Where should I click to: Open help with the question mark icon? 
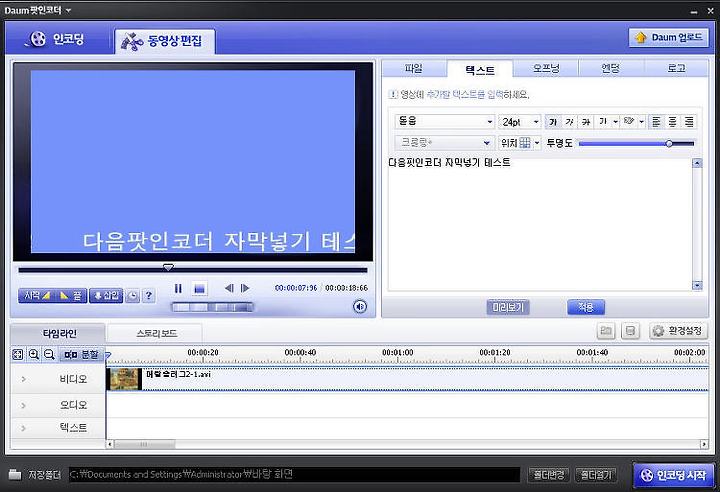(x=149, y=296)
